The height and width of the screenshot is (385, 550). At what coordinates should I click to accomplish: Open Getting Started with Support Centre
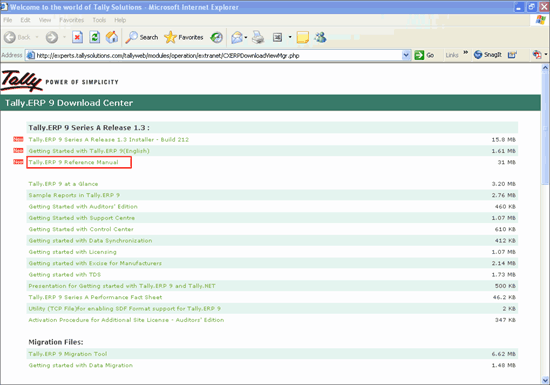click(x=81, y=218)
